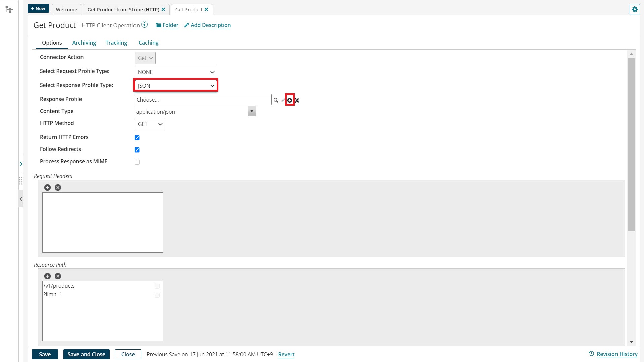Remove the Response Profile selection
Viewport: 644px width, 362px height.
tap(297, 100)
